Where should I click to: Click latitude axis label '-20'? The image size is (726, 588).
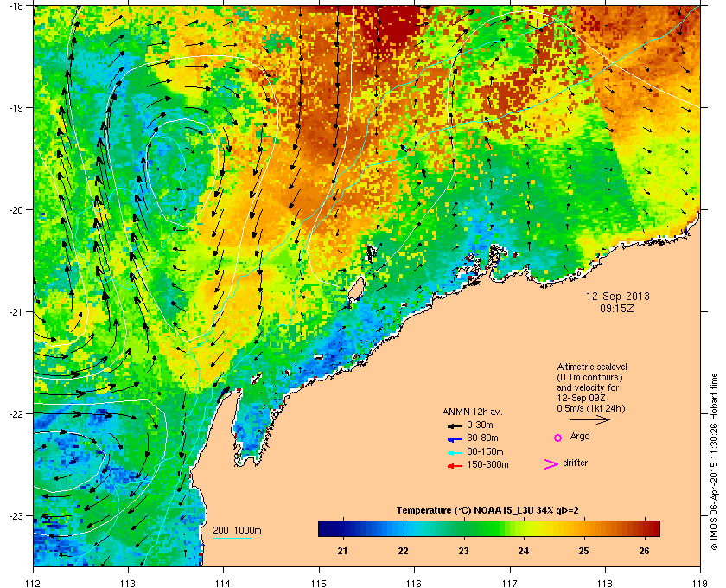16,210
